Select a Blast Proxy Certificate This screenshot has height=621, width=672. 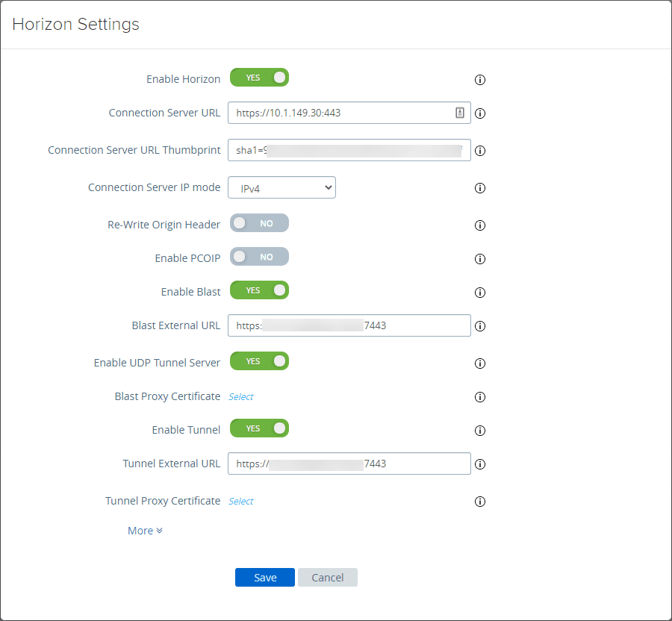click(x=240, y=396)
